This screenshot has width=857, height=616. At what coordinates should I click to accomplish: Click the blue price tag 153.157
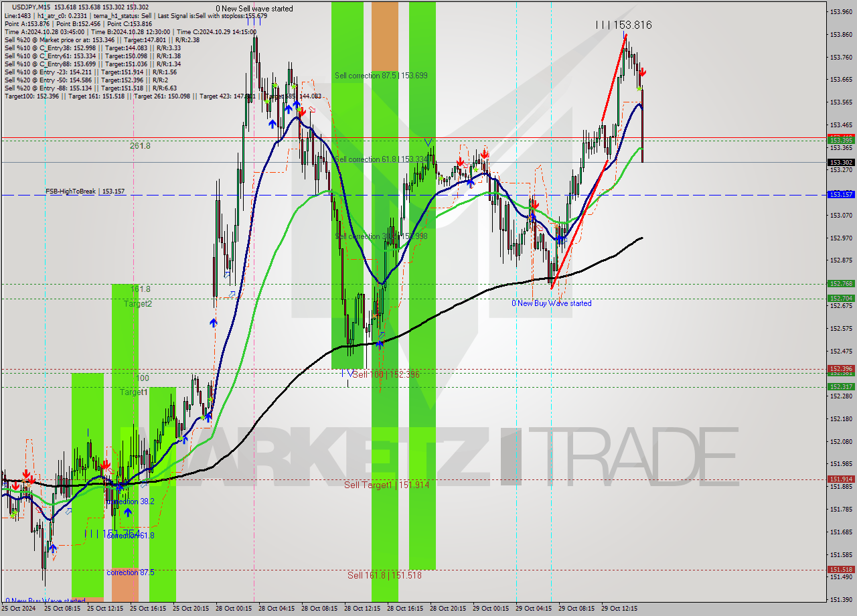click(x=841, y=194)
